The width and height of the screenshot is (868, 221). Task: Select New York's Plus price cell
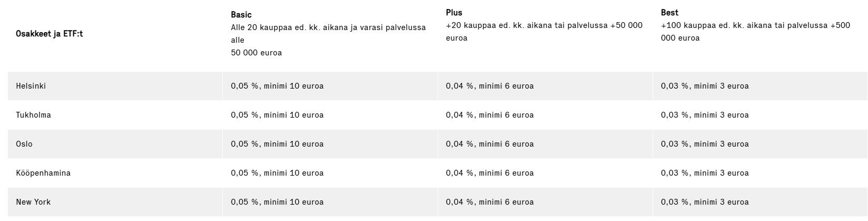point(490,202)
